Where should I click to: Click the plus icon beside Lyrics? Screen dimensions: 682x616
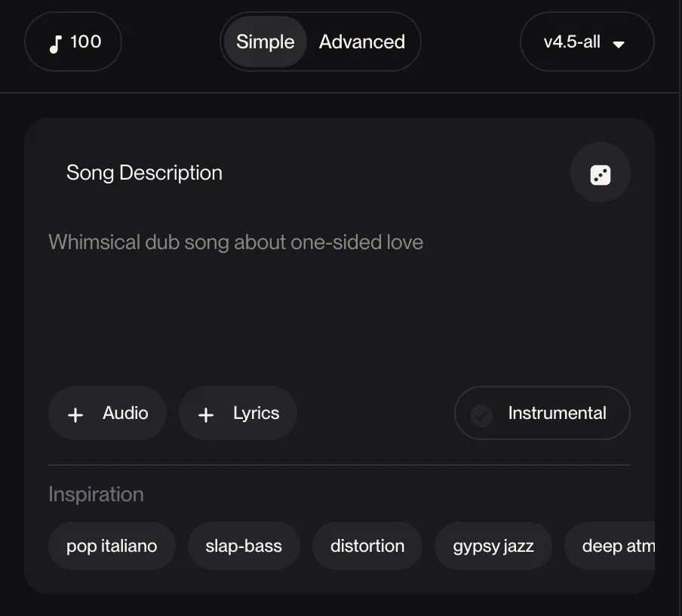coord(206,414)
